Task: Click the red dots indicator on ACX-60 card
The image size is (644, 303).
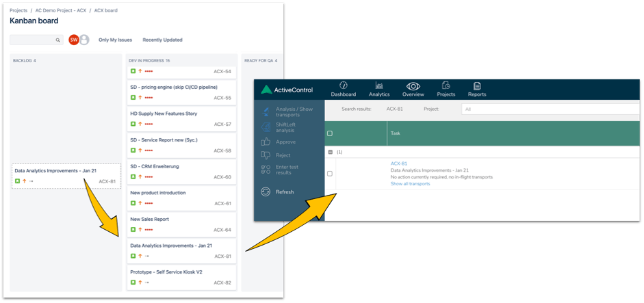Action: [149, 177]
